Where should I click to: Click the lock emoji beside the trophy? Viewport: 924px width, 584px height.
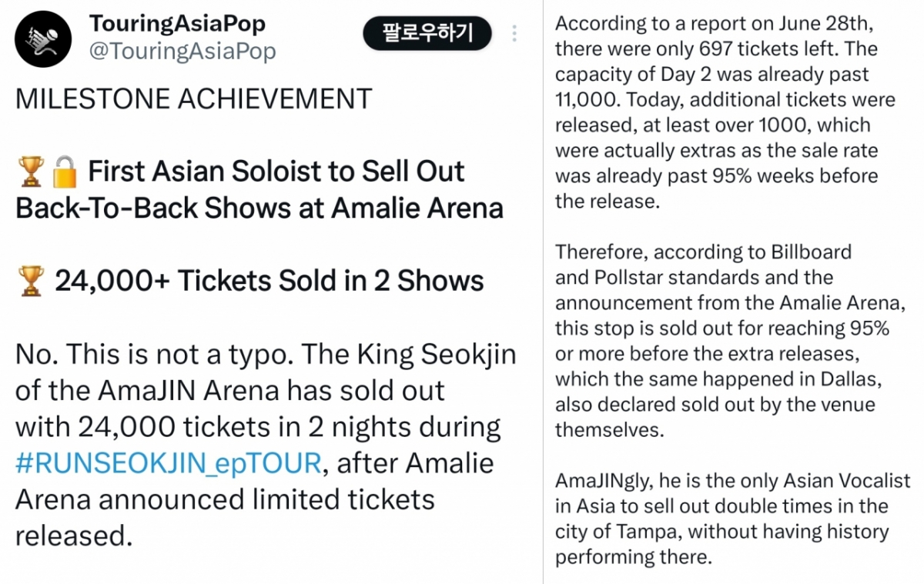pos(64,172)
